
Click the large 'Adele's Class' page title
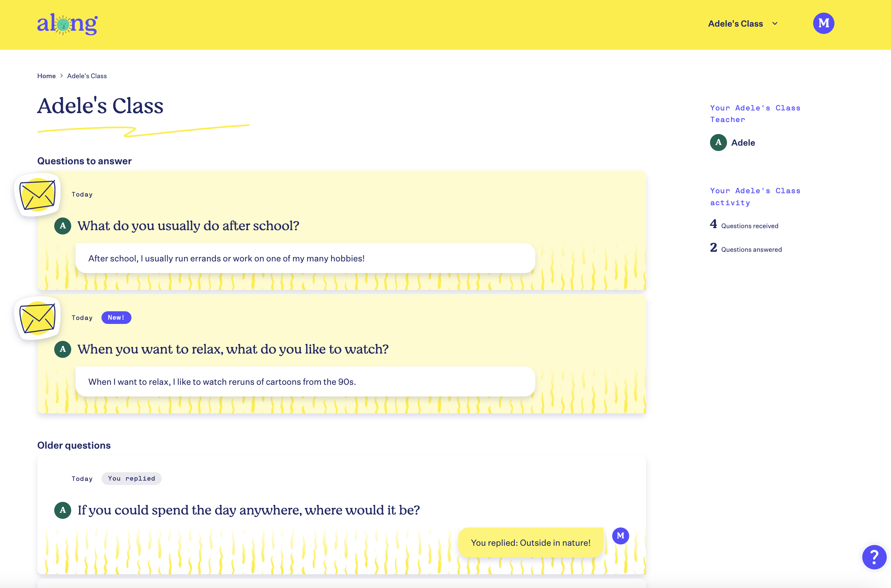[100, 105]
